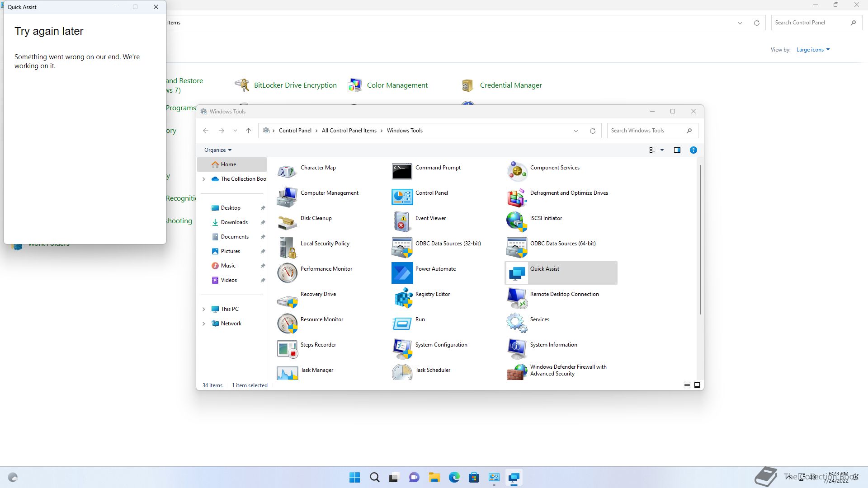Click the Search Windows Tools field
The height and width of the screenshot is (488, 868).
pyautogui.click(x=653, y=131)
